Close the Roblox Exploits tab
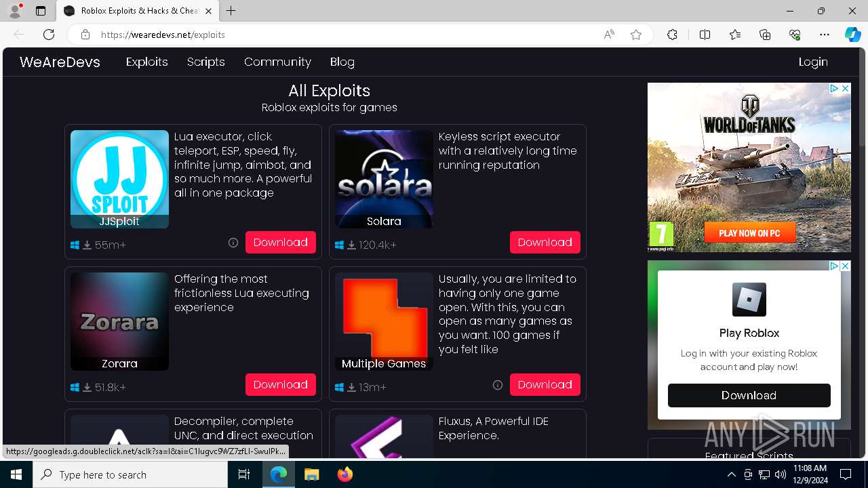 (x=208, y=11)
